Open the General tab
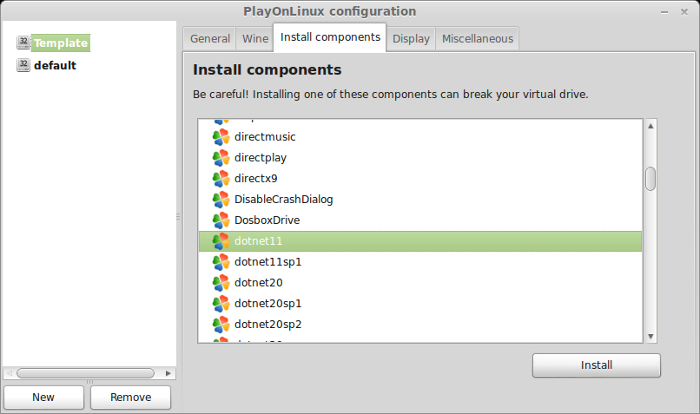The height and width of the screenshot is (414, 700). pyautogui.click(x=210, y=39)
